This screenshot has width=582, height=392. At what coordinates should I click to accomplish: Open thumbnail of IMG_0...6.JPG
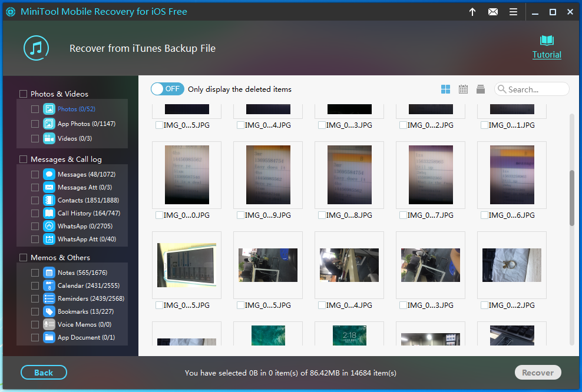pos(512,175)
